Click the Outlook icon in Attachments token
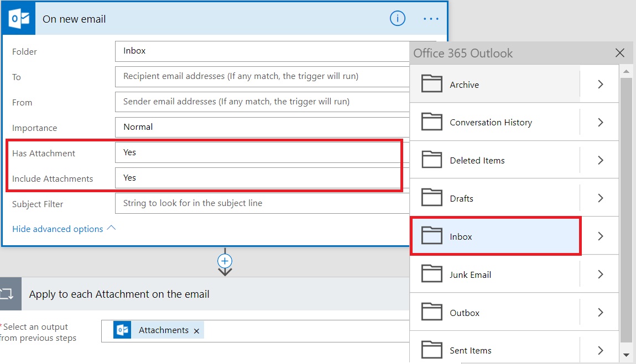Viewport: 636px width, 364px height. click(x=122, y=330)
